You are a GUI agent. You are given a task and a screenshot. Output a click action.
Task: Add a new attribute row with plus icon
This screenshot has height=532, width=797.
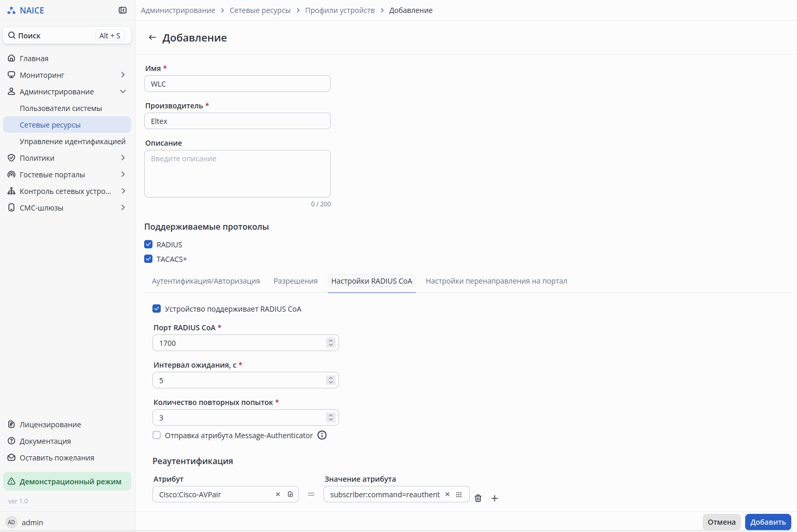[x=495, y=498]
